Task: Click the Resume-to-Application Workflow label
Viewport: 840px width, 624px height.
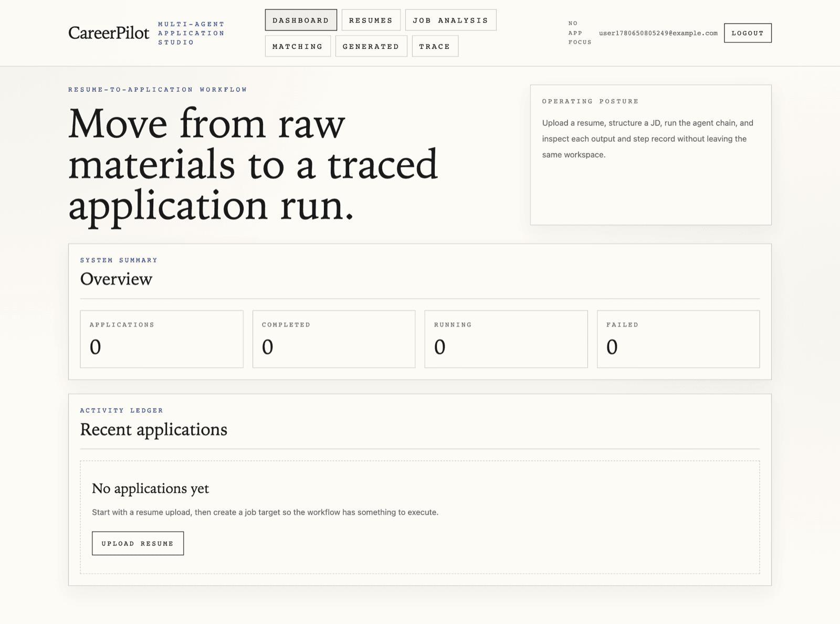Action: [157, 90]
